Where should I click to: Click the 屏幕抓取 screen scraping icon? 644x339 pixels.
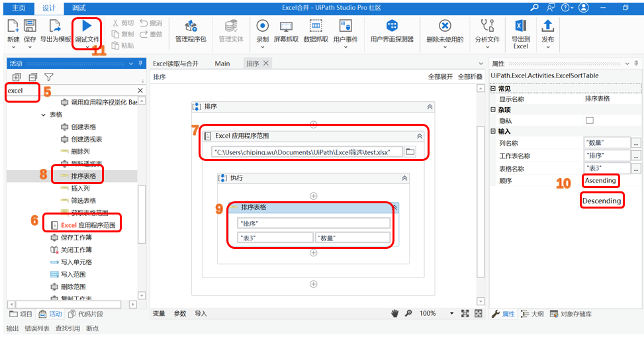(x=286, y=26)
